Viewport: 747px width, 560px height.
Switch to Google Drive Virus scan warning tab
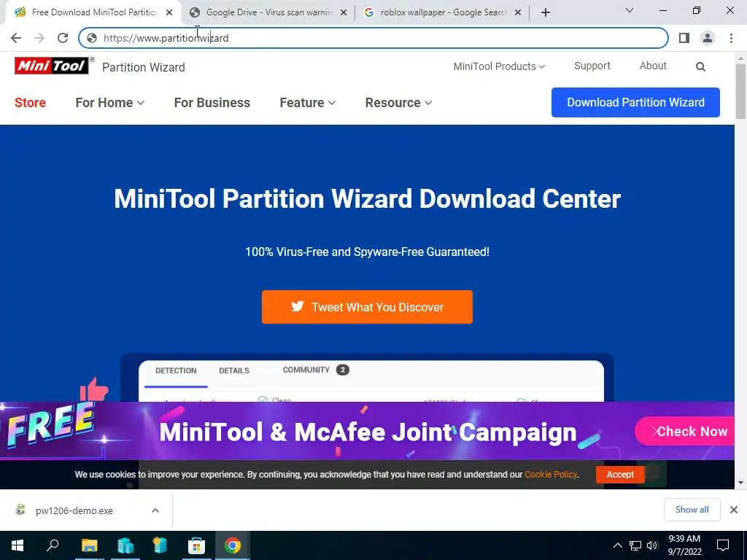pos(269,12)
